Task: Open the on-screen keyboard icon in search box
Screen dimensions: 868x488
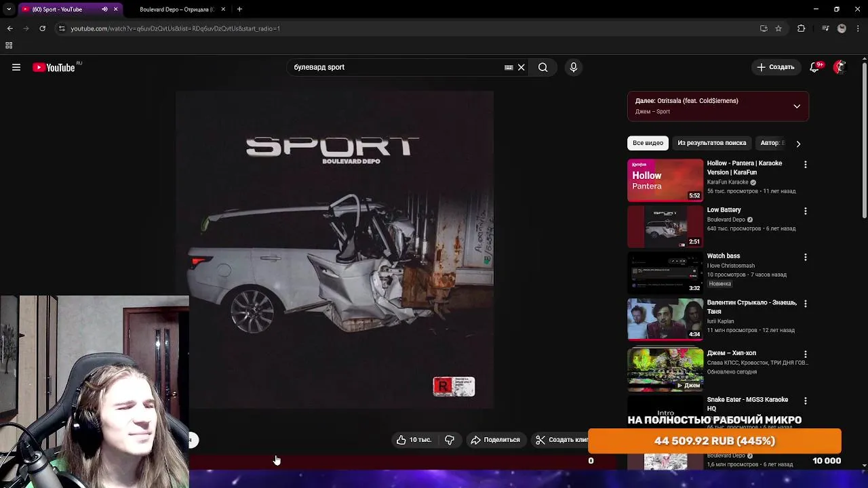Action: point(509,67)
